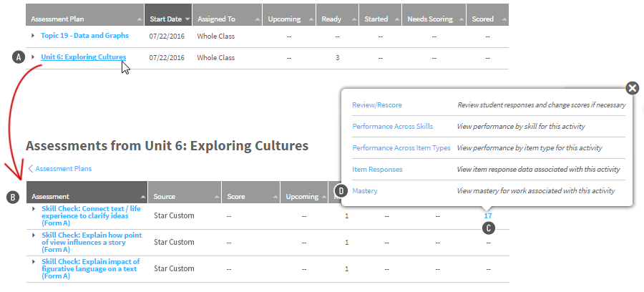Click Whole Class in Unit 6 row

point(215,57)
